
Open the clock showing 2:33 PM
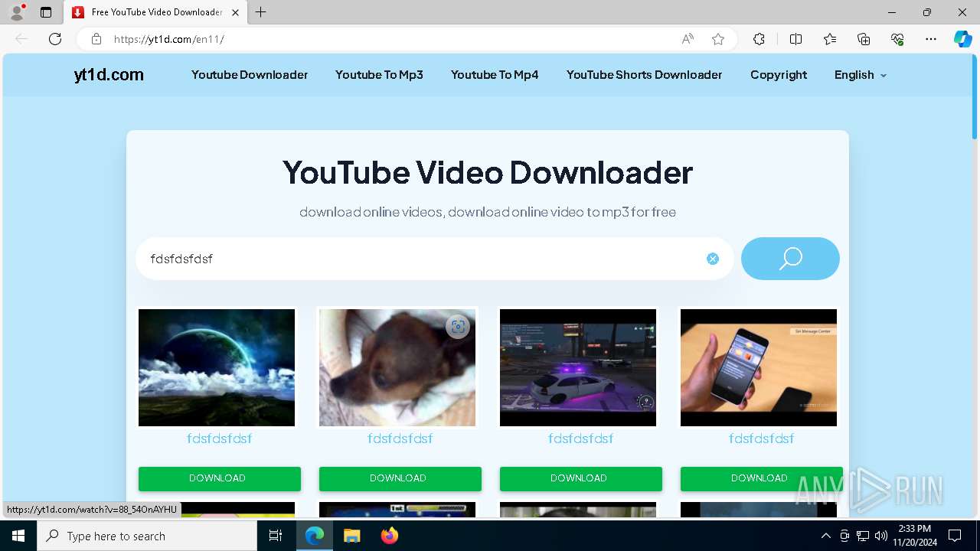pyautogui.click(x=914, y=536)
